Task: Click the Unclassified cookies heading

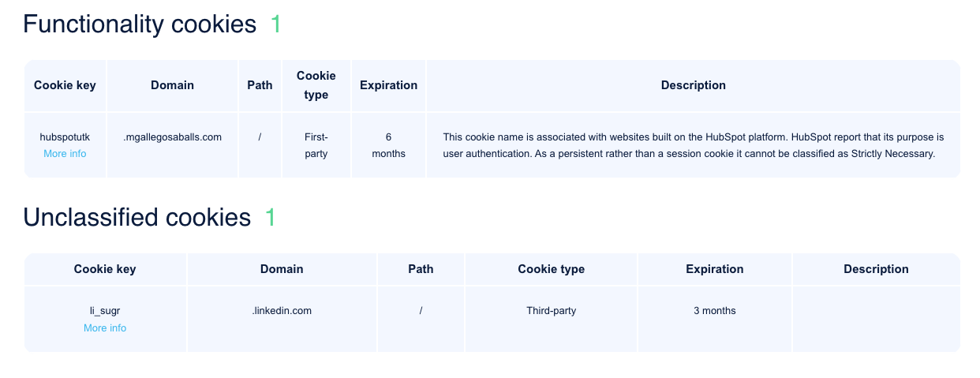Action: pyautogui.click(x=137, y=217)
